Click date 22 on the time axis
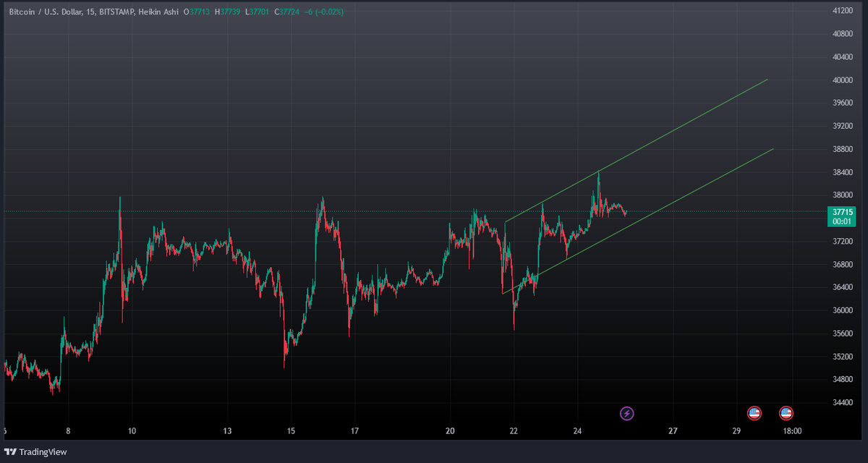868x463 pixels. (514, 431)
